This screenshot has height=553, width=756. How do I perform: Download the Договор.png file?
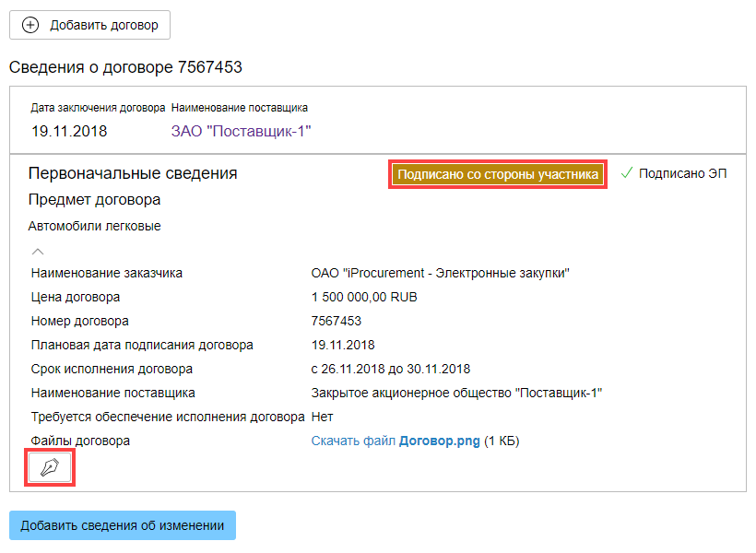396,441
